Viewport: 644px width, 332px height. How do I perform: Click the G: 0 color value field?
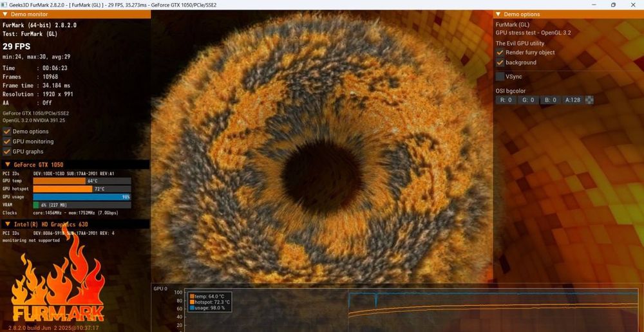pyautogui.click(x=528, y=100)
